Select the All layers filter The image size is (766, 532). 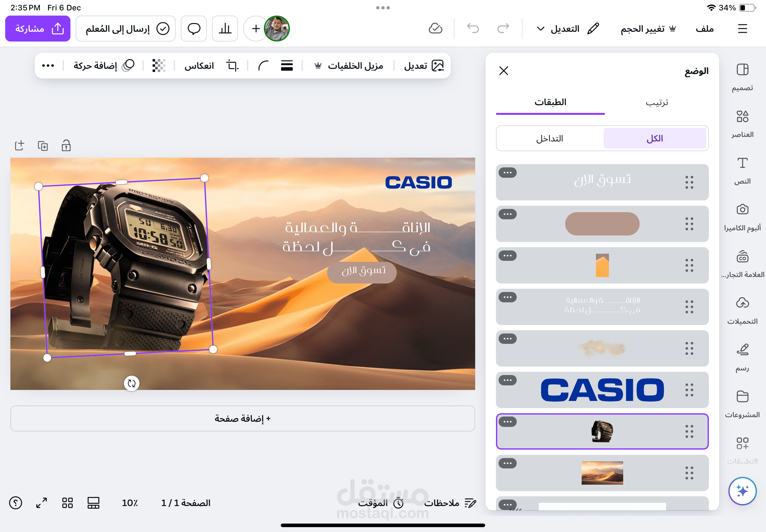pyautogui.click(x=654, y=138)
